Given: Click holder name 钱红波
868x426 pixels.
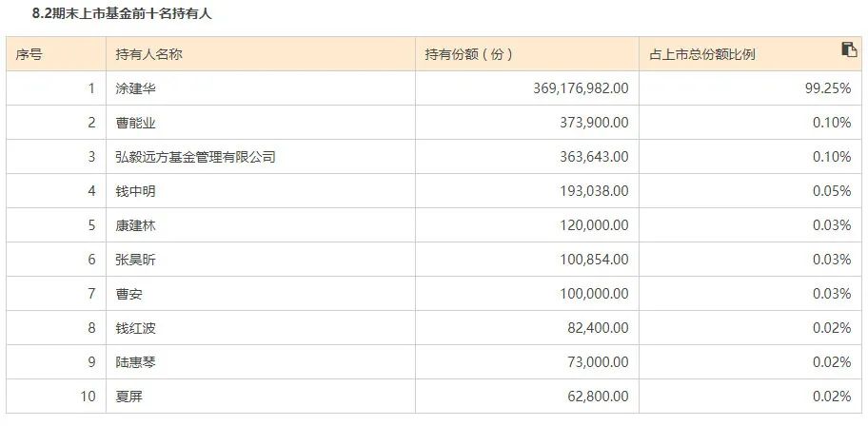Looking at the screenshot, I should click(x=135, y=328).
